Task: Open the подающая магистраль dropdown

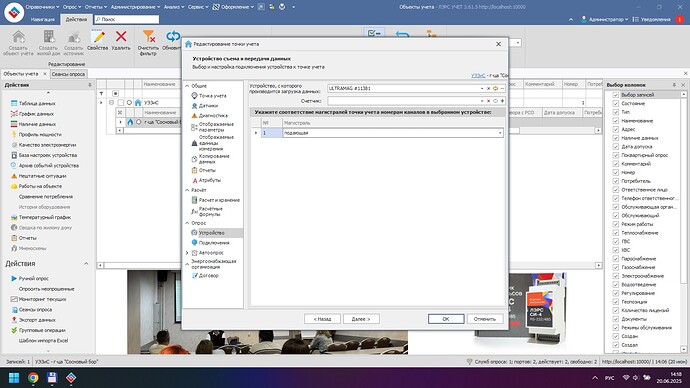Action: (x=500, y=133)
